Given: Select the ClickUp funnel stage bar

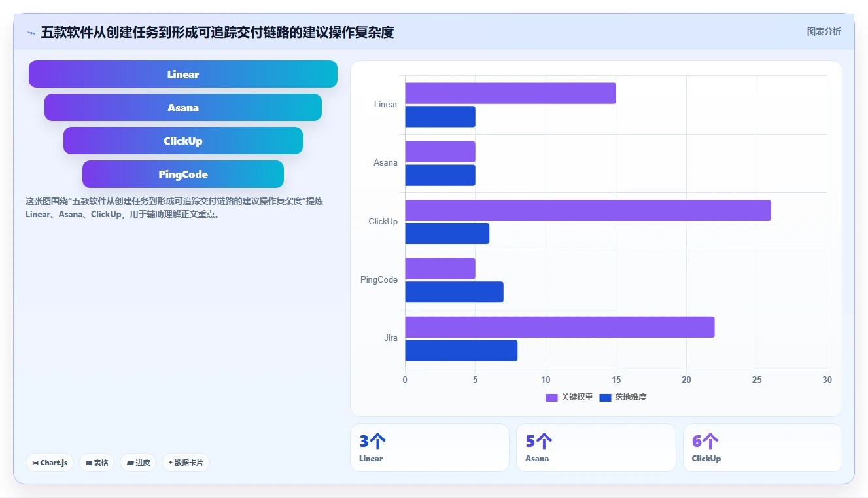Looking at the screenshot, I should click(183, 141).
